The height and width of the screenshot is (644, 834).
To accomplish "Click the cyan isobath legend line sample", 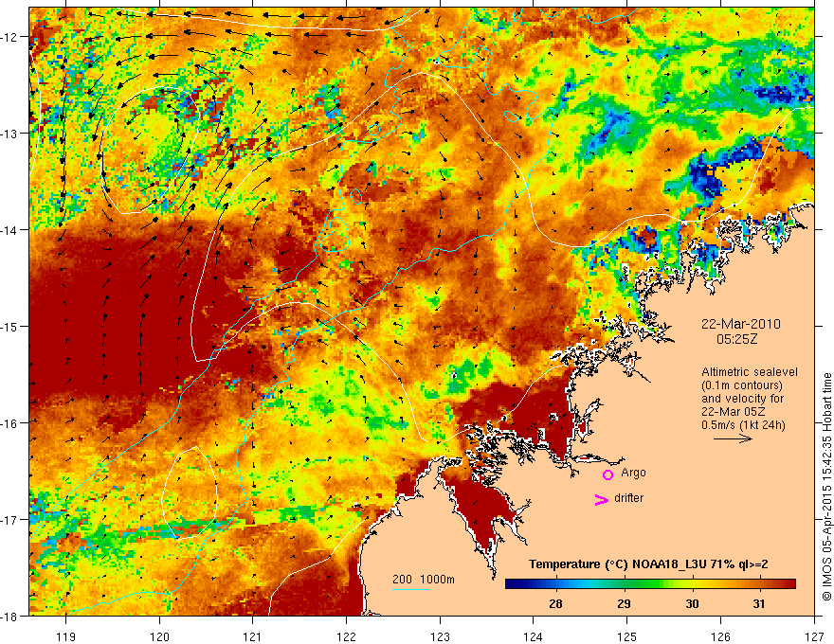I will pyautogui.click(x=411, y=589).
